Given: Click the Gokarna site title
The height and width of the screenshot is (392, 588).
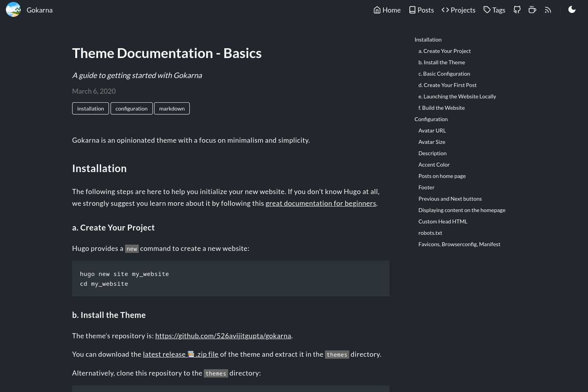Looking at the screenshot, I should point(40,10).
